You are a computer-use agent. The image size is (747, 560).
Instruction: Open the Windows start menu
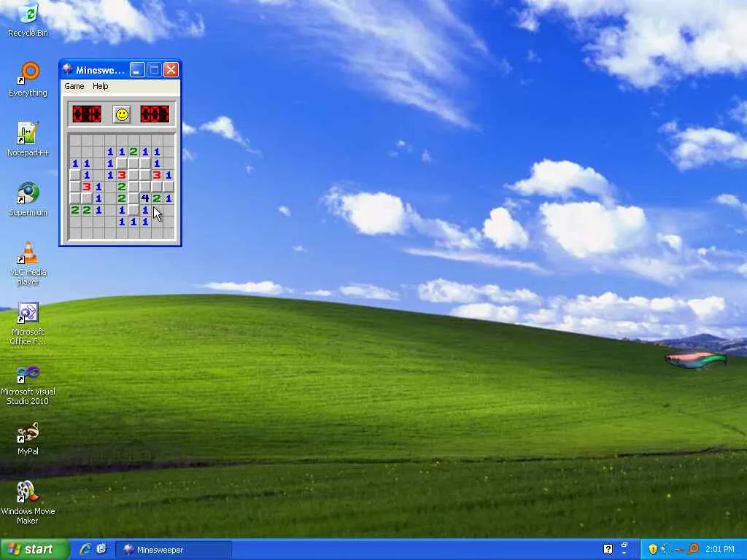pyautogui.click(x=34, y=550)
